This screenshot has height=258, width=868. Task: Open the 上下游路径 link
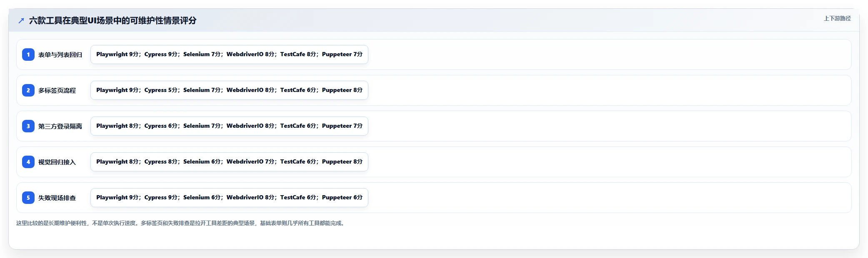pyautogui.click(x=837, y=18)
